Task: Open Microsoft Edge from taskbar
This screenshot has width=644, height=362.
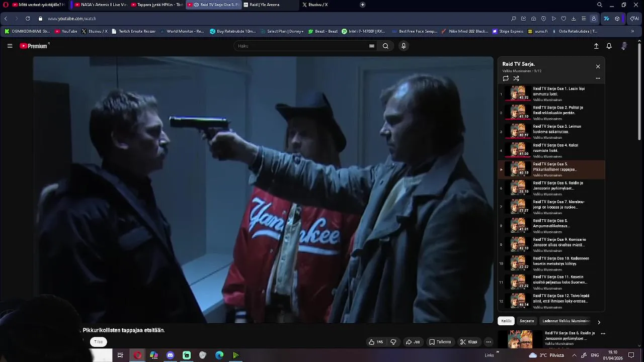Action: tap(219, 355)
